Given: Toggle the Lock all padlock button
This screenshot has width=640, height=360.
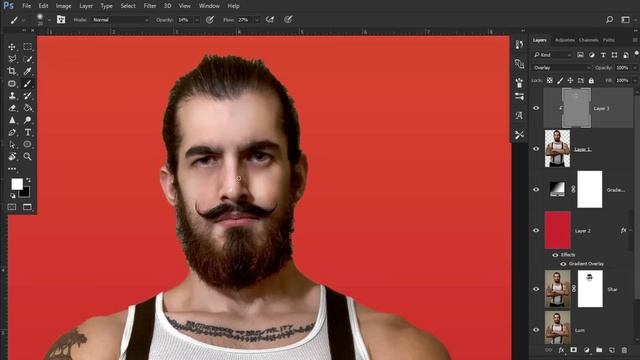Looking at the screenshot, I should tap(591, 80).
